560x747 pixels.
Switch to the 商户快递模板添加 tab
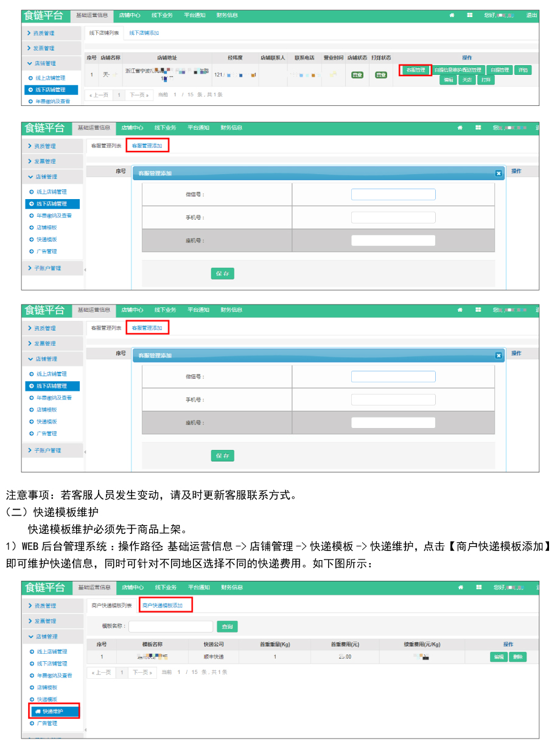pos(162,605)
